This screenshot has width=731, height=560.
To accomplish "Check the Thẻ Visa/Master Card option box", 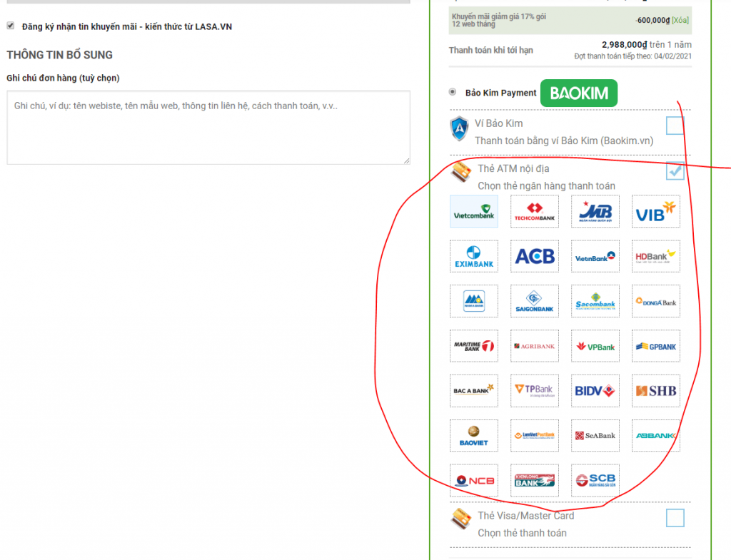I will tap(675, 518).
